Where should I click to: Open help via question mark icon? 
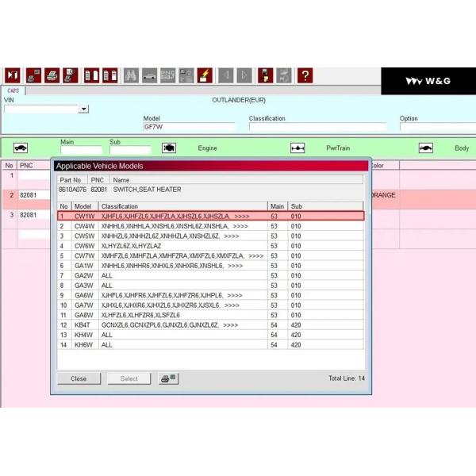[x=305, y=75]
